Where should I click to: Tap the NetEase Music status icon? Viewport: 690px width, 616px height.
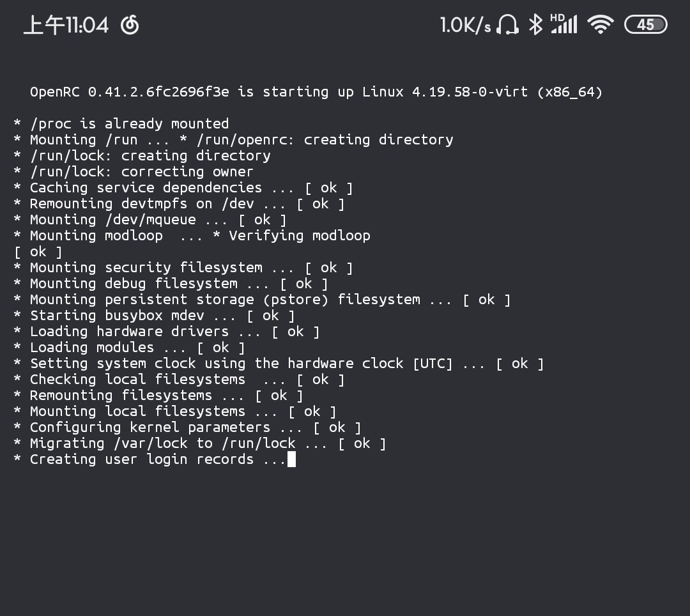130,25
